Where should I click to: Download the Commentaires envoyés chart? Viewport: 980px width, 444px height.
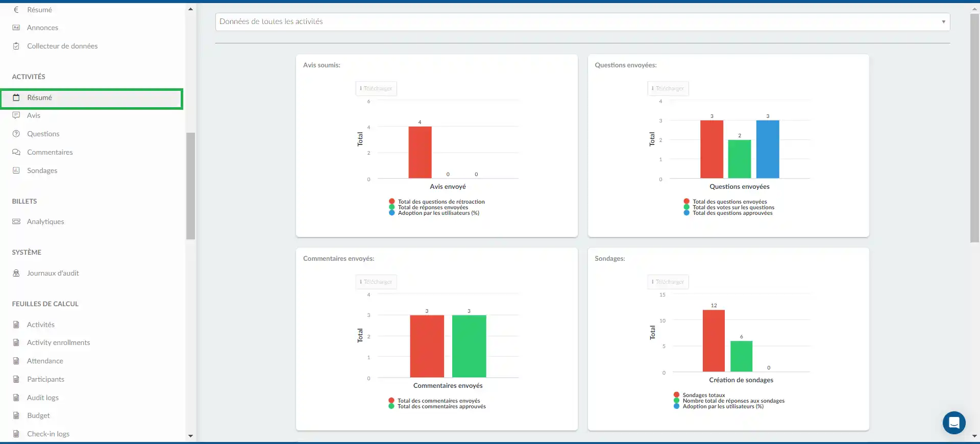[x=376, y=282]
